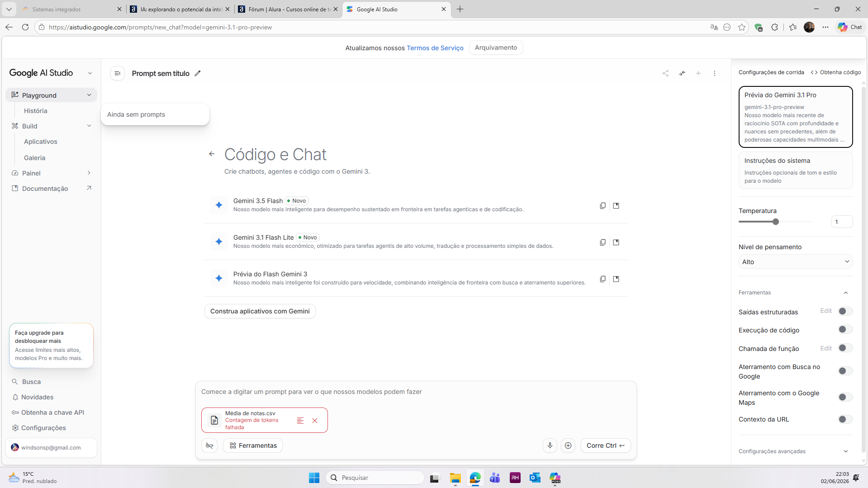Image resolution: width=868 pixels, height=488 pixels.
Task: Open Galeria in sidebar
Action: (35, 158)
